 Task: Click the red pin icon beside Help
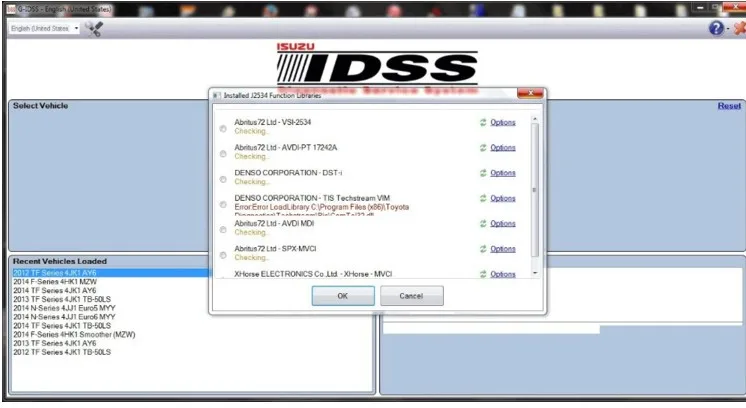pos(740,29)
